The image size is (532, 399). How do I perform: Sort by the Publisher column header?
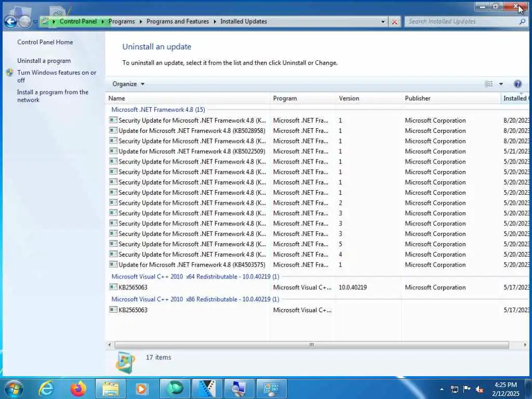click(451, 98)
